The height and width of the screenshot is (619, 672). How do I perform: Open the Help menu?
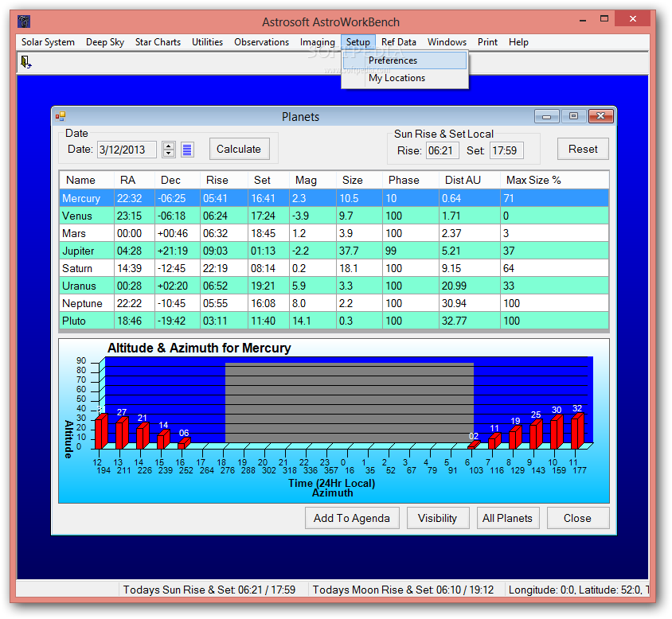coord(518,42)
